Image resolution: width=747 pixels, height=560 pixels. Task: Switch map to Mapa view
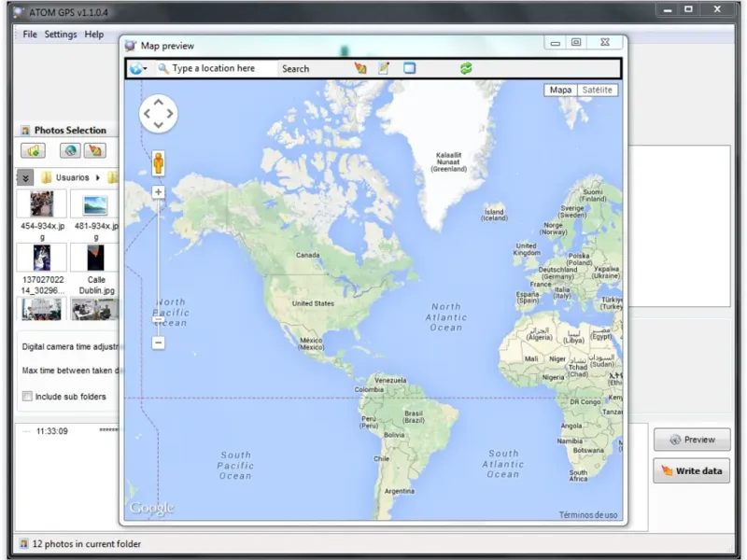tap(560, 90)
